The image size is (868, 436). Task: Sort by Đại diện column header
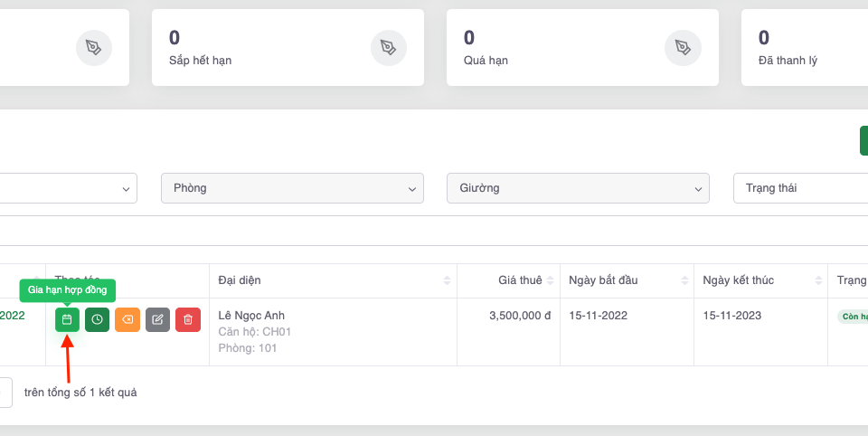[333, 280]
